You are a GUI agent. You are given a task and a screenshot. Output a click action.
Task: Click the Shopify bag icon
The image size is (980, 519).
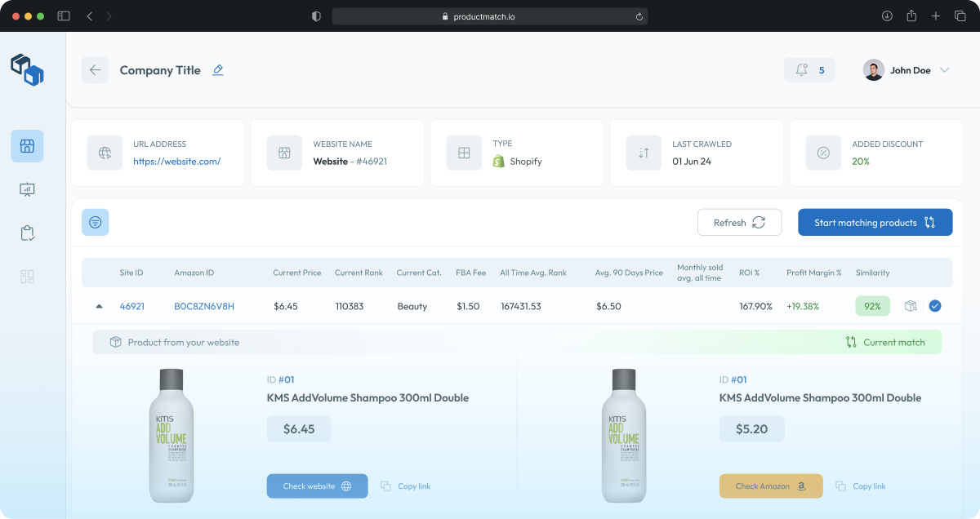pos(499,162)
